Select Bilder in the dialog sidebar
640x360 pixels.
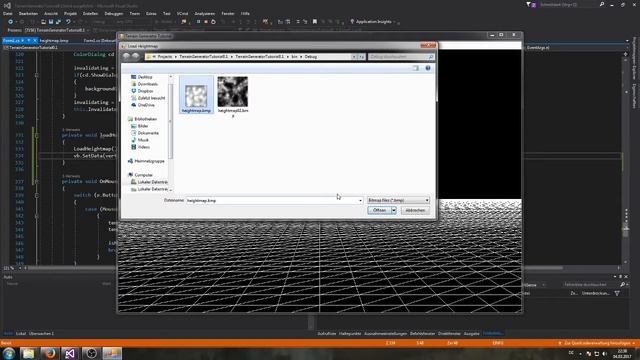(139, 126)
